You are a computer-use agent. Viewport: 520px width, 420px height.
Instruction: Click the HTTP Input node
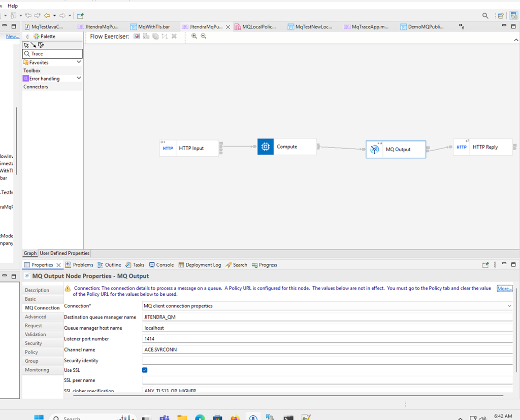pos(189,148)
